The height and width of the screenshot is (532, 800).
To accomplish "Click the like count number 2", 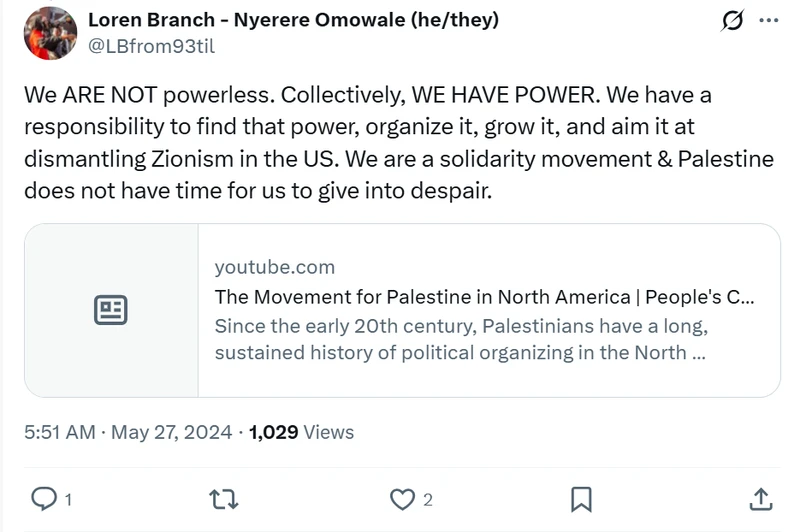I will tap(428, 499).
